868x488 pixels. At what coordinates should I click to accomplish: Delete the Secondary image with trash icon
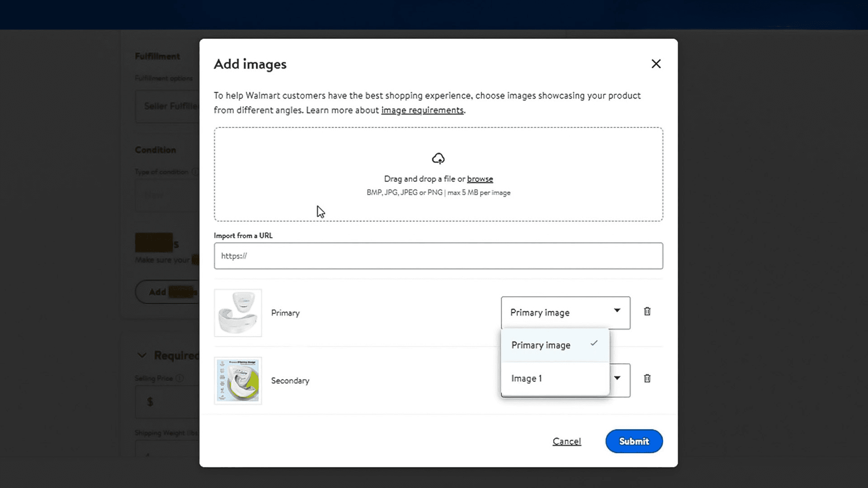click(647, 379)
